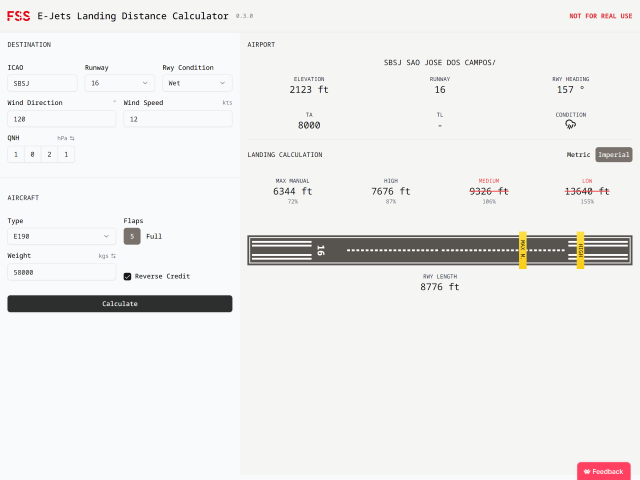
Task: Click the TA value 8000
Action: pyautogui.click(x=309, y=125)
